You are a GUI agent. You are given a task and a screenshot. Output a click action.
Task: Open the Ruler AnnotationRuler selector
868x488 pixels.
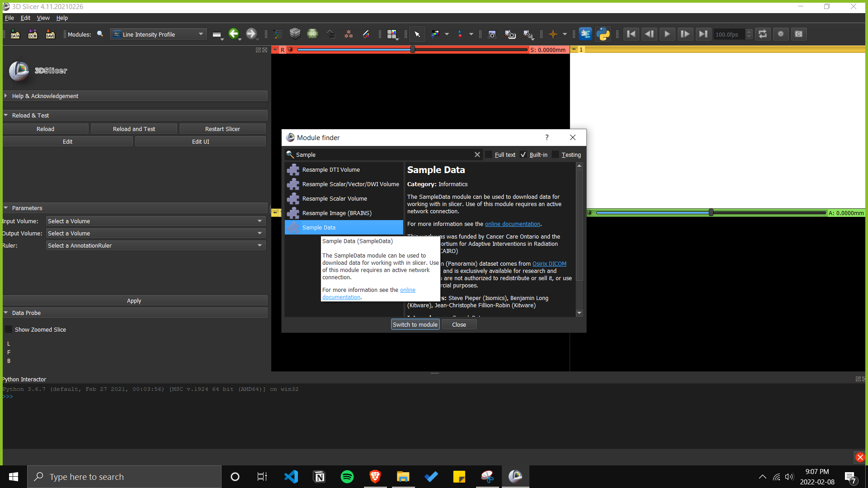point(156,245)
